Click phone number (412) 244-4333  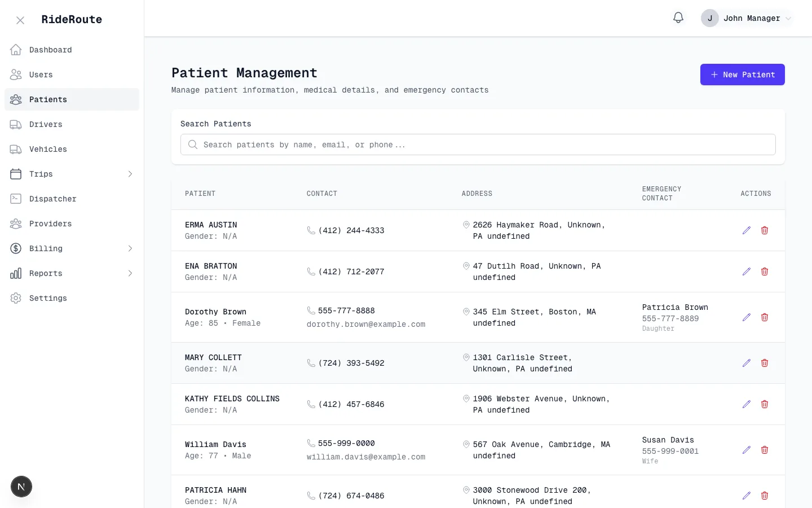coord(351,230)
